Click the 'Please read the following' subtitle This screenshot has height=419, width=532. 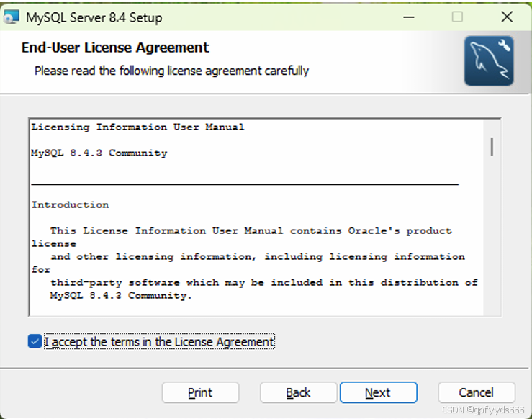(171, 71)
